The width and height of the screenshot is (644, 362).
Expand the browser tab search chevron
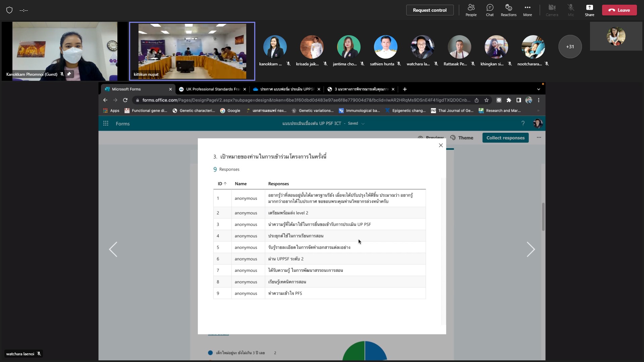pyautogui.click(x=538, y=89)
